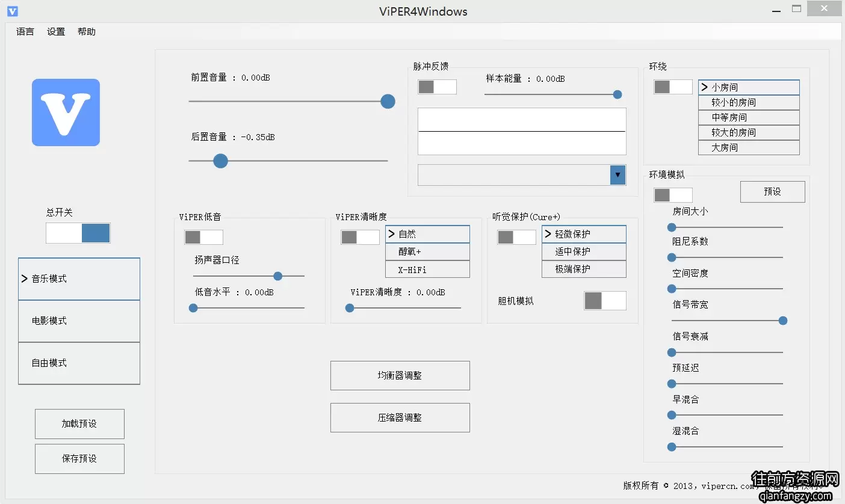Switch to 自由模式 tab
The height and width of the screenshot is (504, 845).
point(79,363)
